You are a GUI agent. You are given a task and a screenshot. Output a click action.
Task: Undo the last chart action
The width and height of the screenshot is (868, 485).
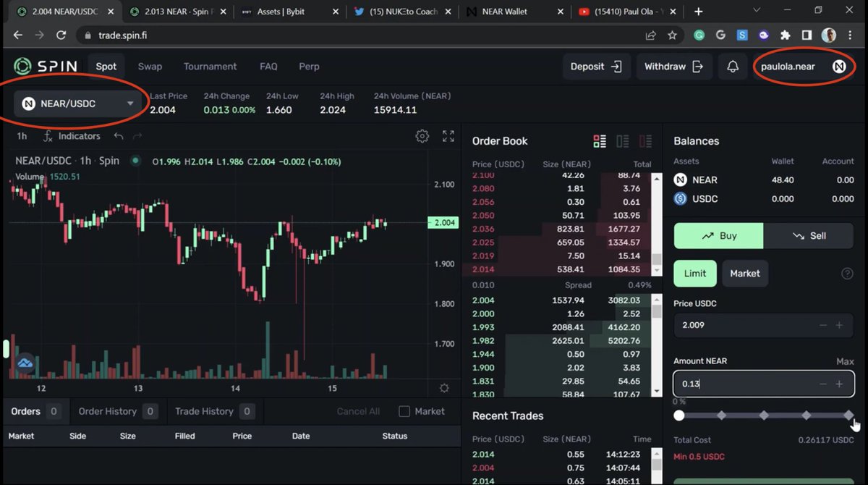click(119, 136)
